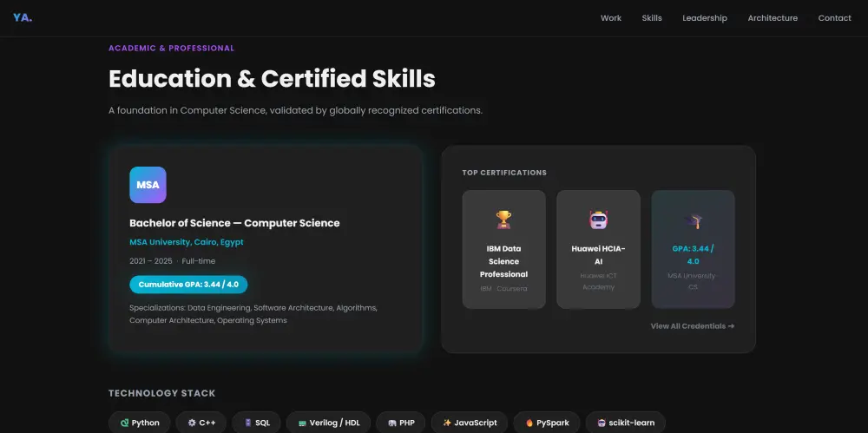Viewport: 868px width, 433px height.
Task: Navigate to Architecture section
Action: pos(773,18)
